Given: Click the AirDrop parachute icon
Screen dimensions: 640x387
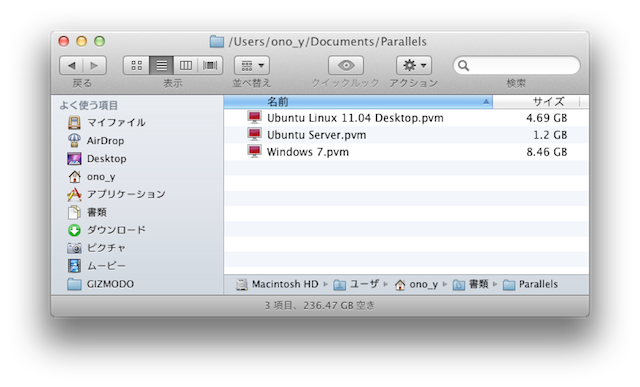Looking at the screenshot, I should point(74,140).
